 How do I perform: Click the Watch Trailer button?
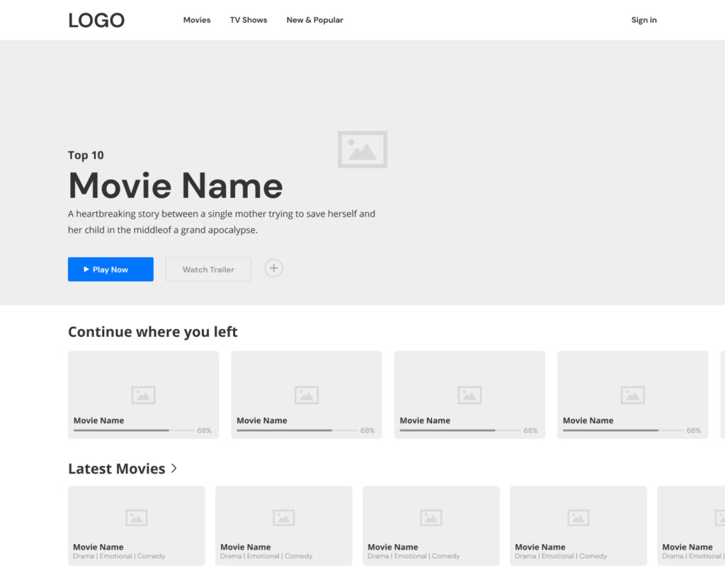point(208,269)
